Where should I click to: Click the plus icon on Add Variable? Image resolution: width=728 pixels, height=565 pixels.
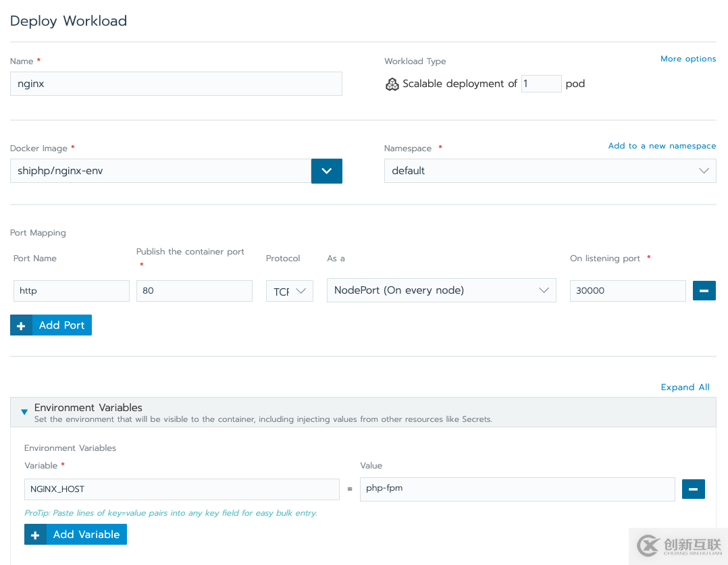point(35,535)
